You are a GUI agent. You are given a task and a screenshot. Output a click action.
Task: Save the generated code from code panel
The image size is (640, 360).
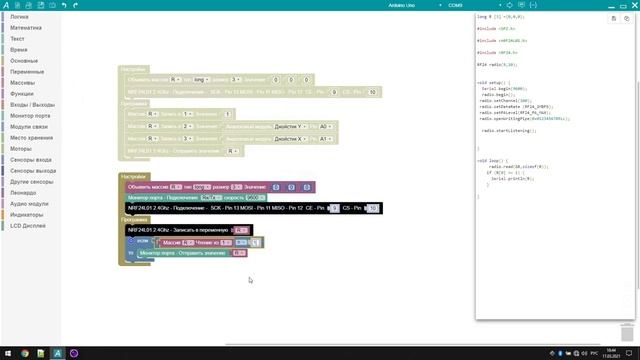[x=613, y=18]
